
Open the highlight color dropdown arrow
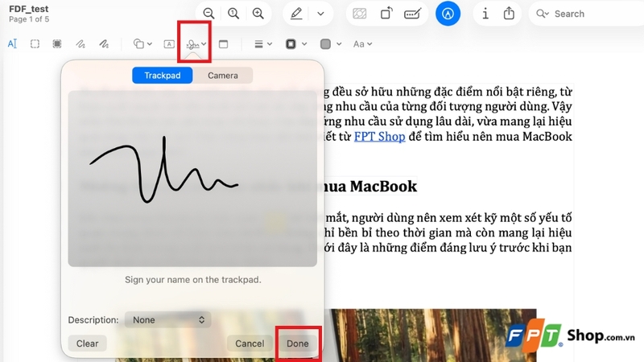pyautogui.click(x=320, y=14)
